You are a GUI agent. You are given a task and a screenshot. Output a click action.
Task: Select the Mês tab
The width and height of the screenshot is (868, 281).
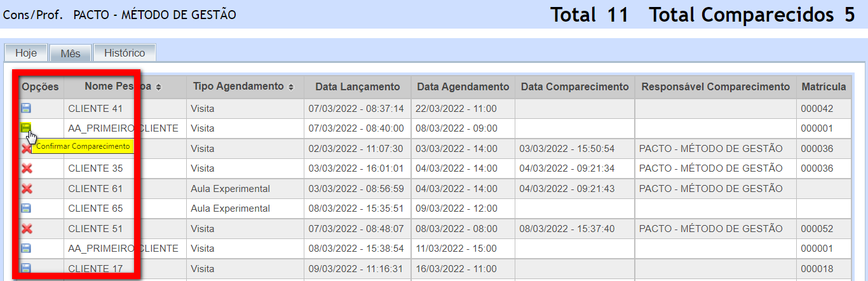tap(70, 53)
